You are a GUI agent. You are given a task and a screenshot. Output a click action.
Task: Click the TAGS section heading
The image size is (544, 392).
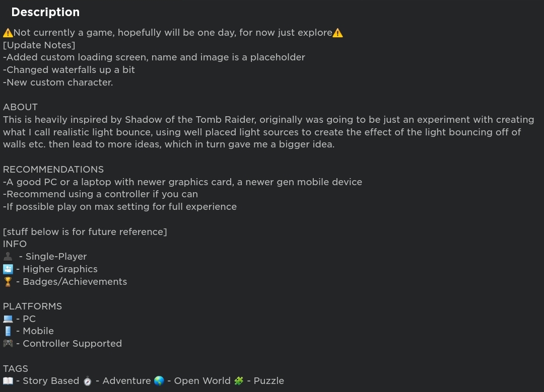[16, 368]
